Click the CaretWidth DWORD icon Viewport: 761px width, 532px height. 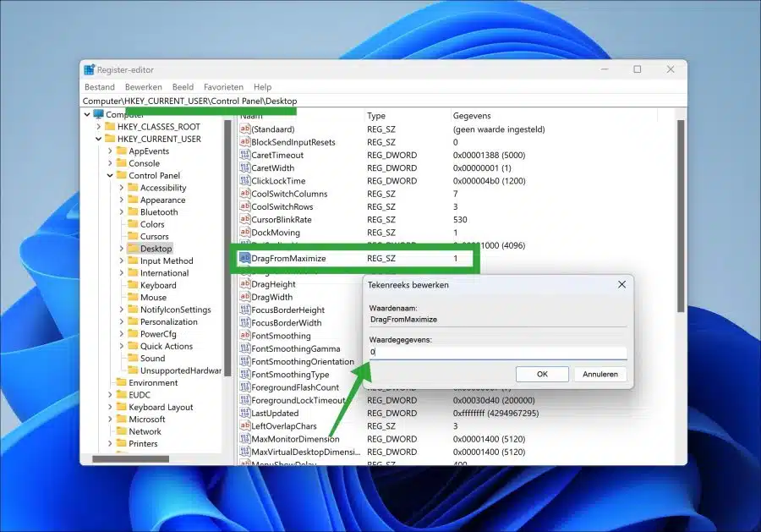click(245, 167)
